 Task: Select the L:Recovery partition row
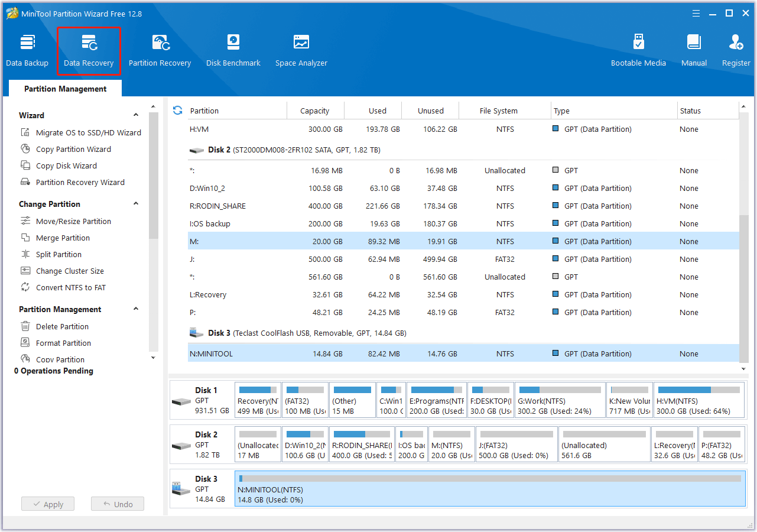(x=462, y=294)
